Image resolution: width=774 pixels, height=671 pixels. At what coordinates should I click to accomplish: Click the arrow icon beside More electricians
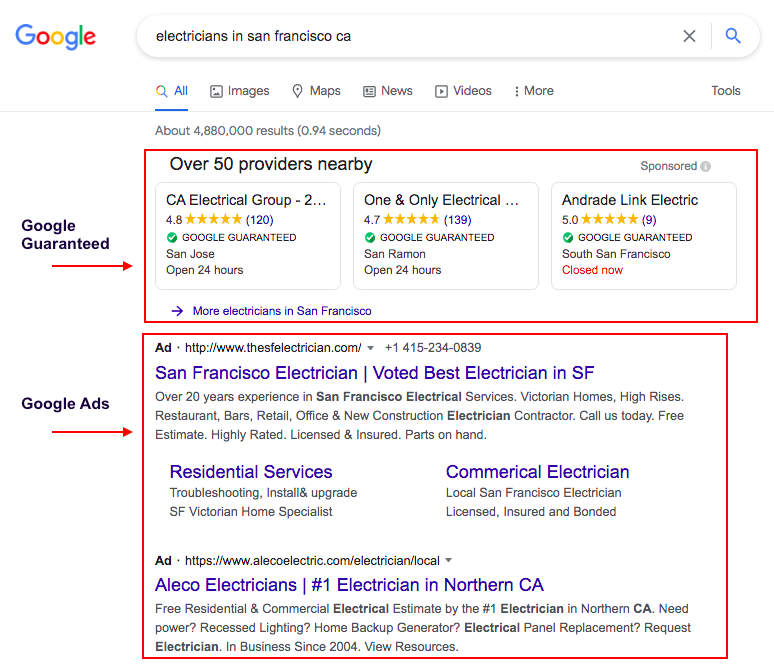tap(177, 311)
